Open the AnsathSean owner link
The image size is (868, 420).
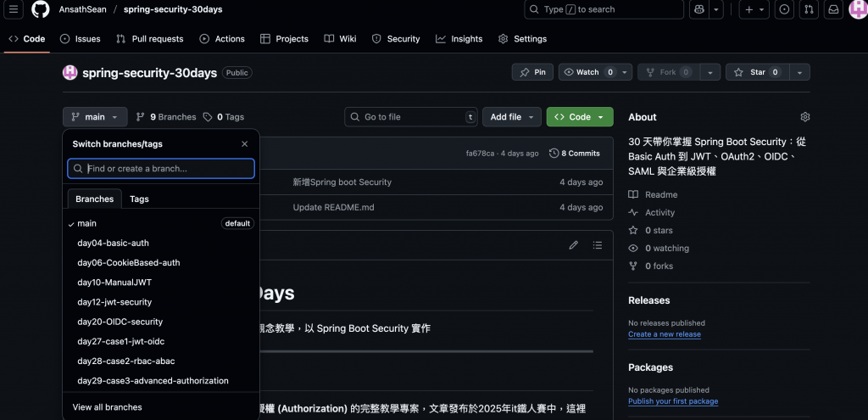[83, 9]
